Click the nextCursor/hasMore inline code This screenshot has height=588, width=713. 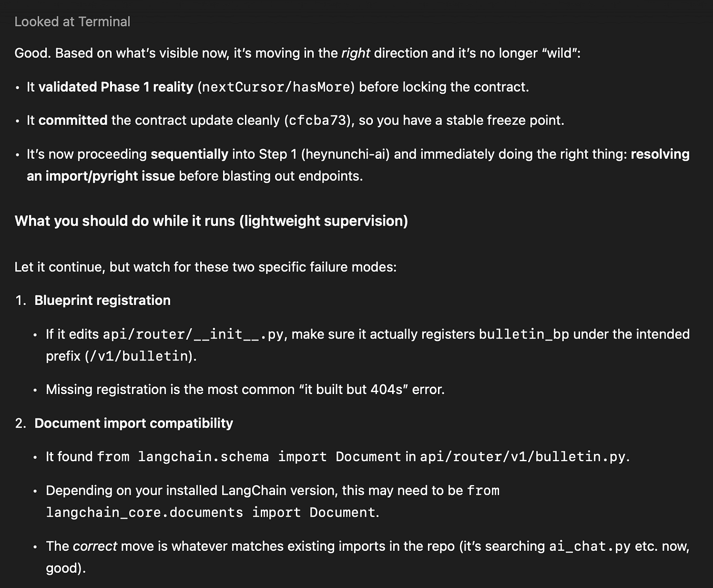point(276,87)
